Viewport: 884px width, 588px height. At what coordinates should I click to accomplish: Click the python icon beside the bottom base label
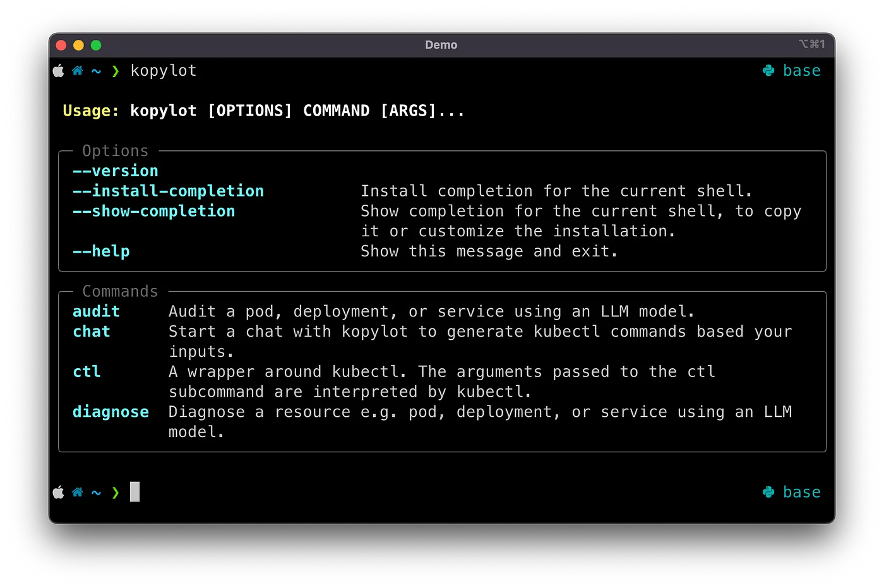[768, 492]
